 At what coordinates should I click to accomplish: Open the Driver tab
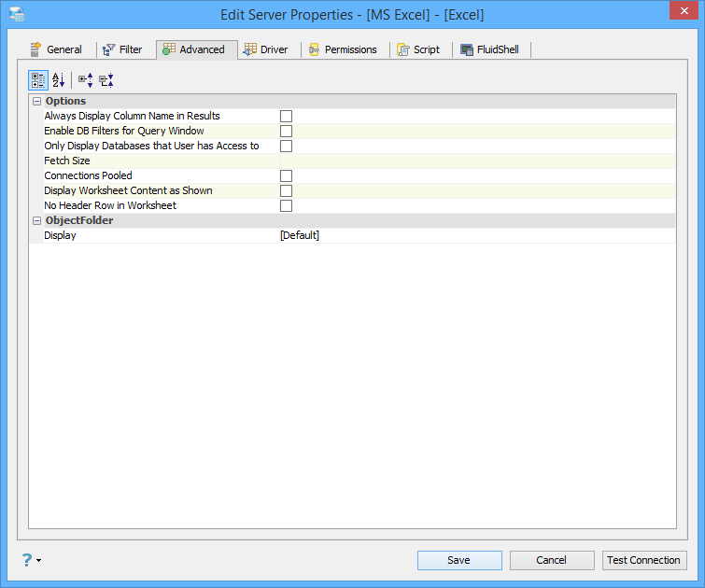pos(265,49)
